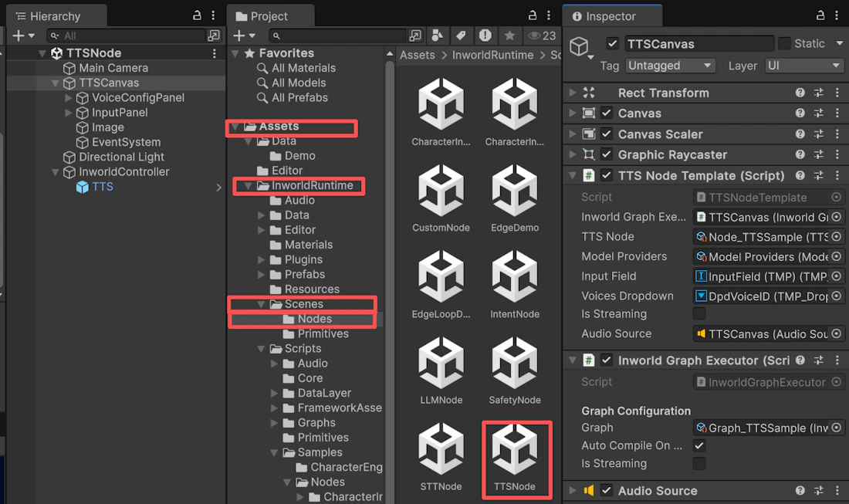849x504 pixels.
Task: Click the Project panel lock icon
Action: 533,15
